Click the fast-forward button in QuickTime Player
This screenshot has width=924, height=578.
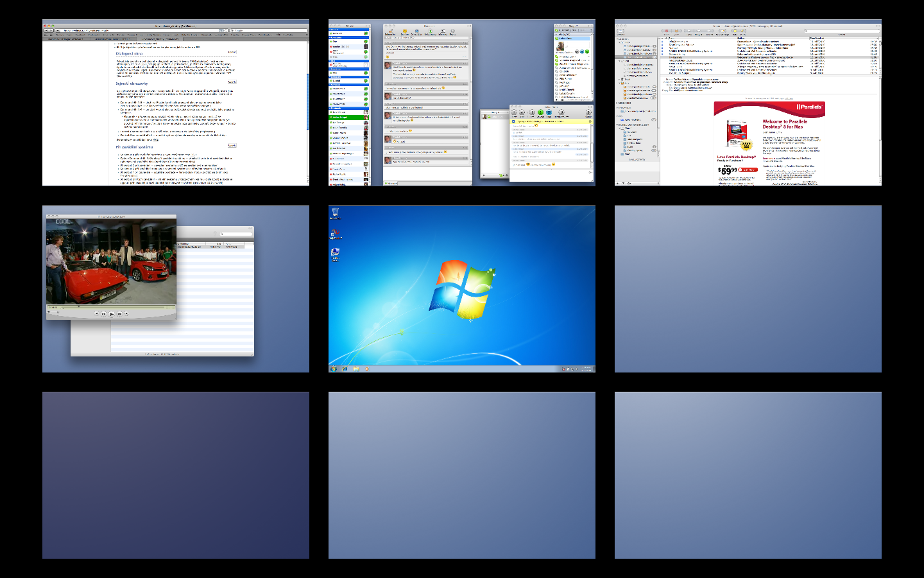pos(119,314)
